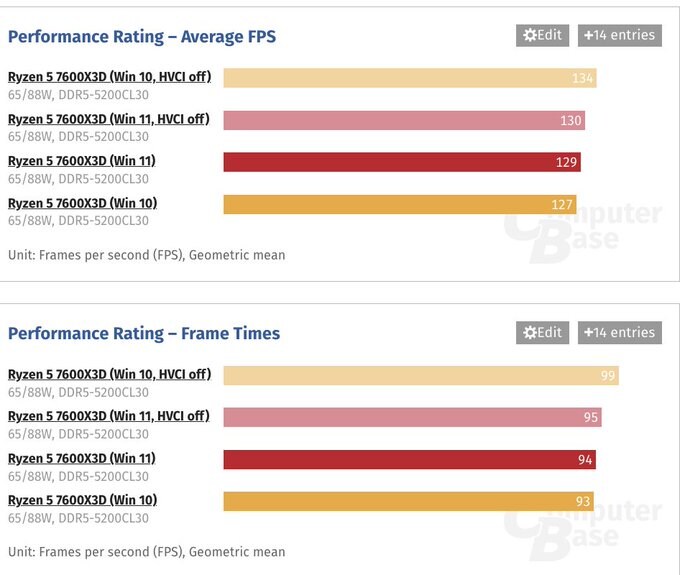
Task: Open Ryzen 5 7600X3D (Win 11, HVCI off) link in Average FPS
Action: pos(109,119)
